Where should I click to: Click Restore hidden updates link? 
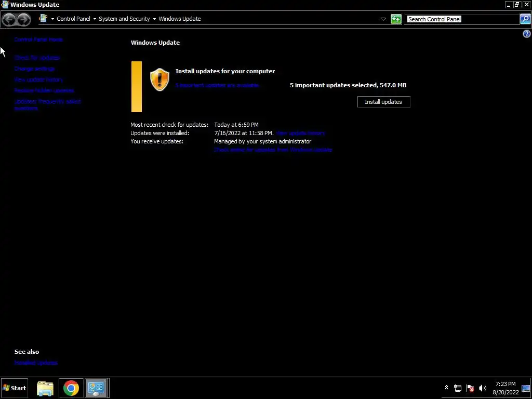click(44, 90)
